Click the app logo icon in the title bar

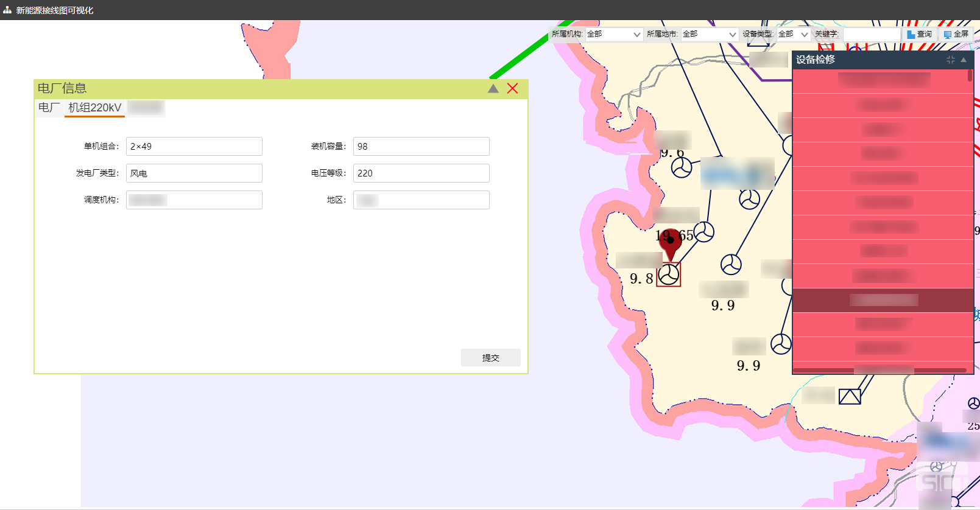pyautogui.click(x=7, y=10)
